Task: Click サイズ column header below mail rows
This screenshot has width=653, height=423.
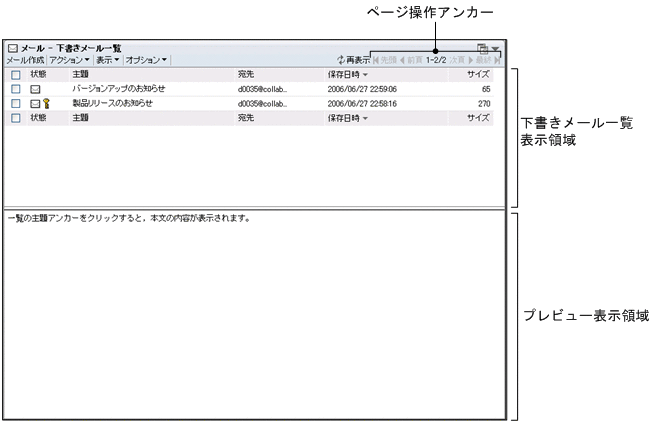Action: [478, 118]
